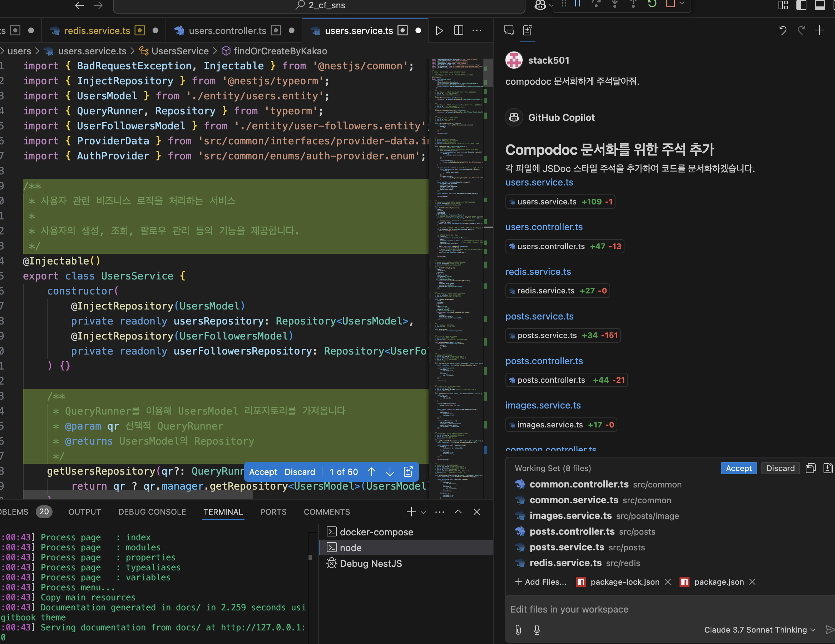Click the microphone voice input icon
Viewport: 835px width, 644px height.
coord(537,629)
